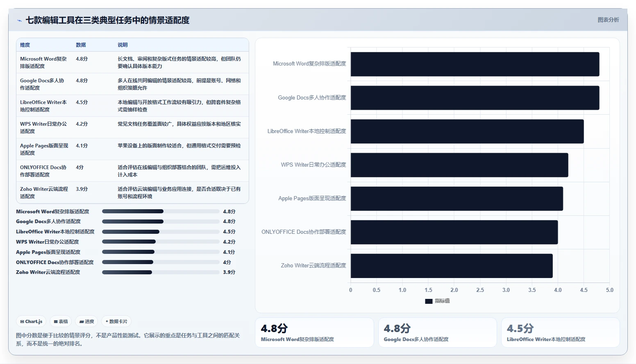Click the Google Docs chart bar

[475, 97]
